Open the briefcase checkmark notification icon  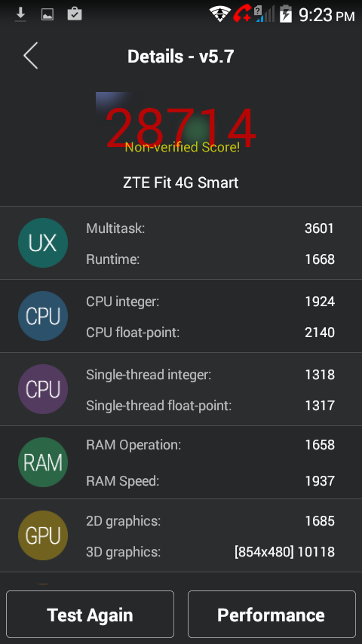75,14
